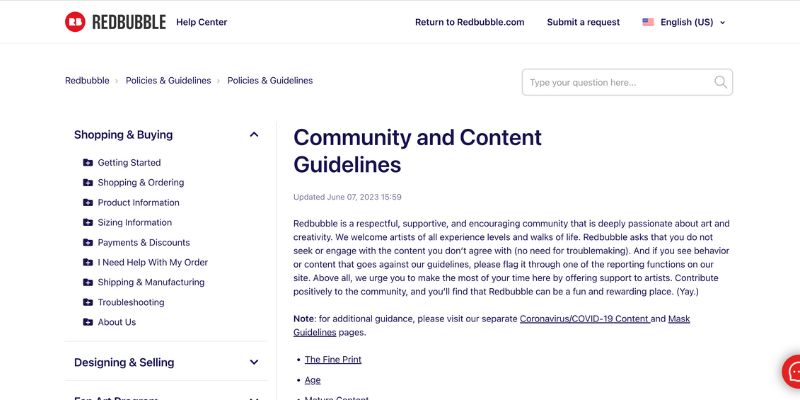The width and height of the screenshot is (800, 400).
Task: Collapse the Shopping & Buying section chevron
Action: [x=254, y=135]
